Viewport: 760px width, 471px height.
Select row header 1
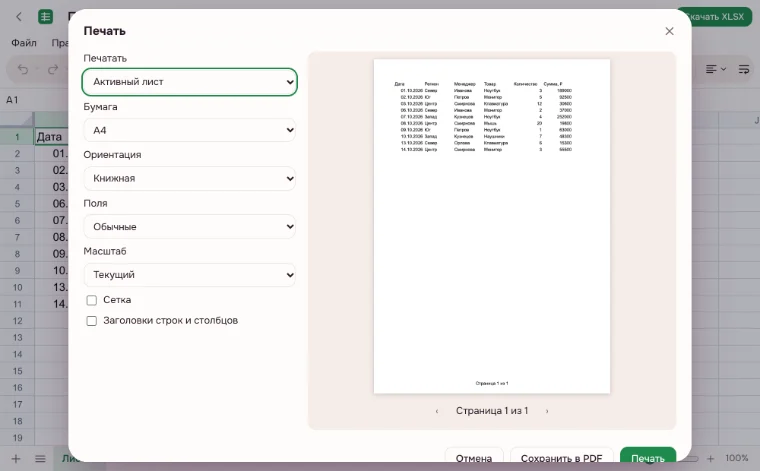(x=17, y=137)
